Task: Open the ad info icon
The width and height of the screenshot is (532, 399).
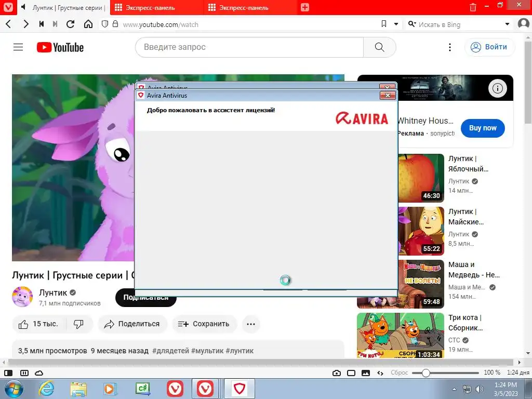Action: 497,88
